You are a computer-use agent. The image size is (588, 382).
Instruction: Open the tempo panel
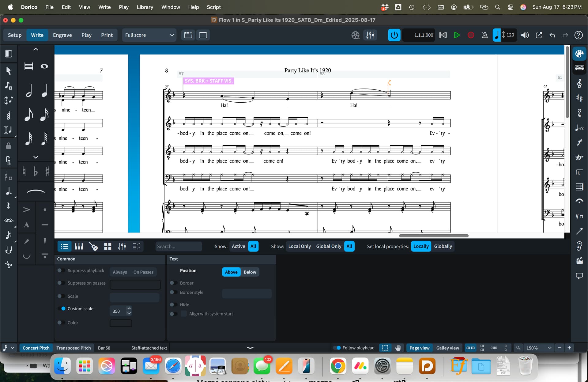coord(579,128)
